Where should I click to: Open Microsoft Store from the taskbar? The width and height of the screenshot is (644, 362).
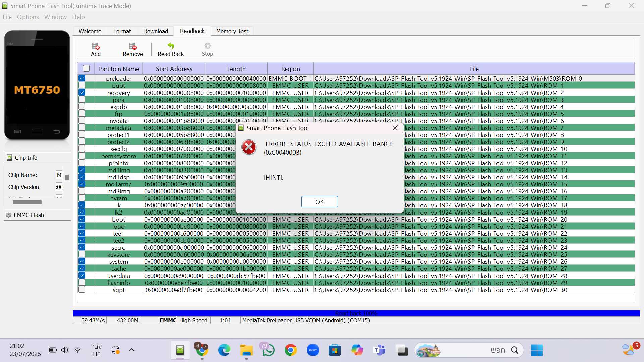(x=334, y=350)
